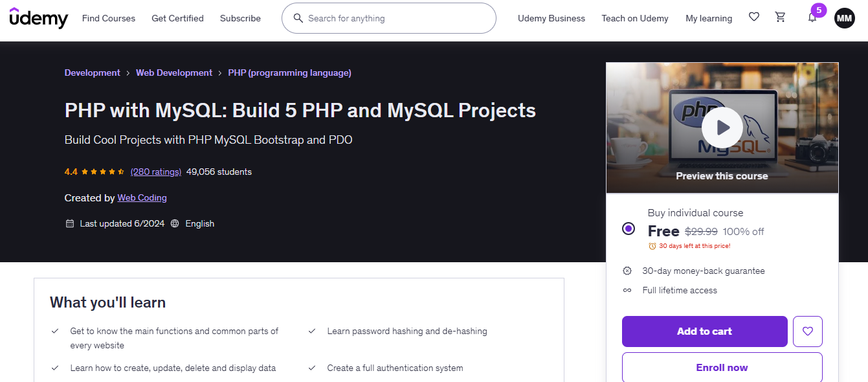Open the 280 ratings link
Viewport: 868px width, 382px height.
[x=156, y=172]
